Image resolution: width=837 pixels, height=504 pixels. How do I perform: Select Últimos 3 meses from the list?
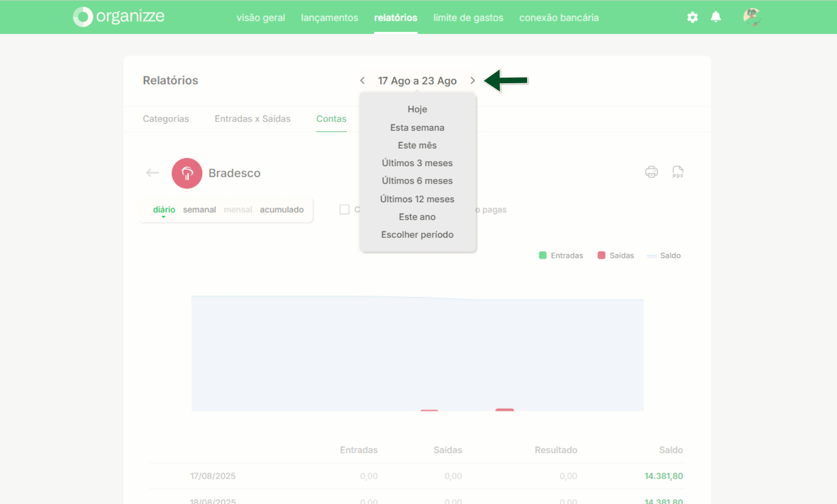(x=417, y=163)
